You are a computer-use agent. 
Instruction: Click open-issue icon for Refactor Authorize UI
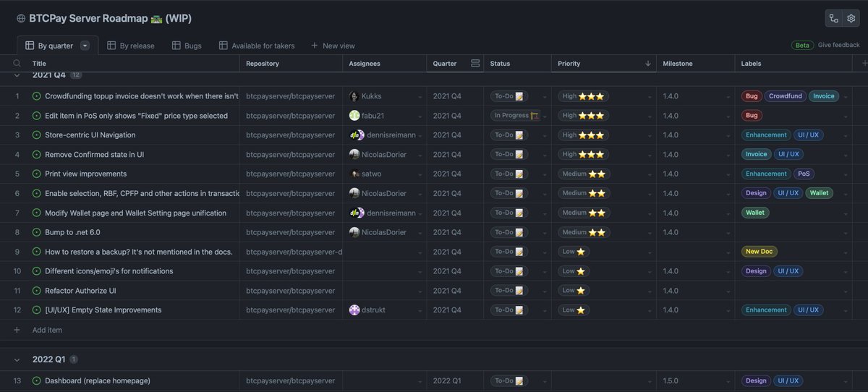click(37, 291)
